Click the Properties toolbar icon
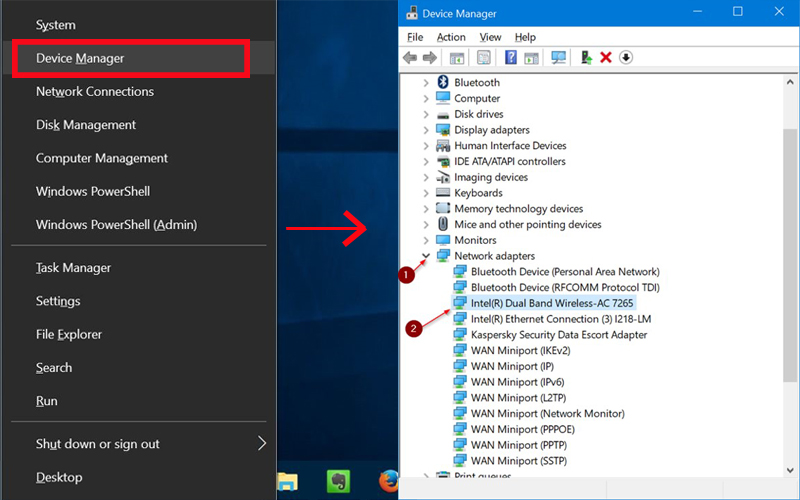 tap(484, 58)
